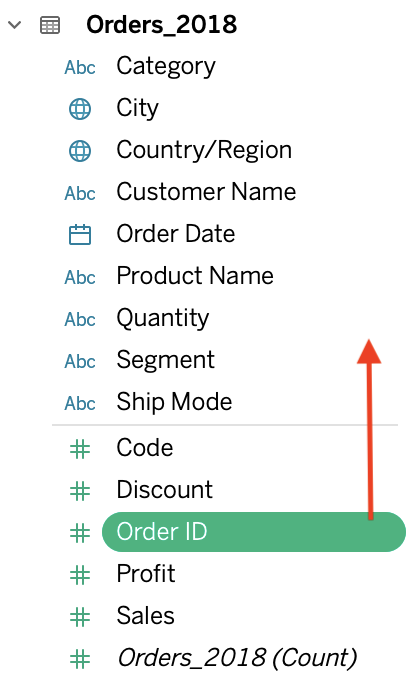Click the Abc type icon beside Category
This screenshot has width=410, height=692.
[80, 68]
